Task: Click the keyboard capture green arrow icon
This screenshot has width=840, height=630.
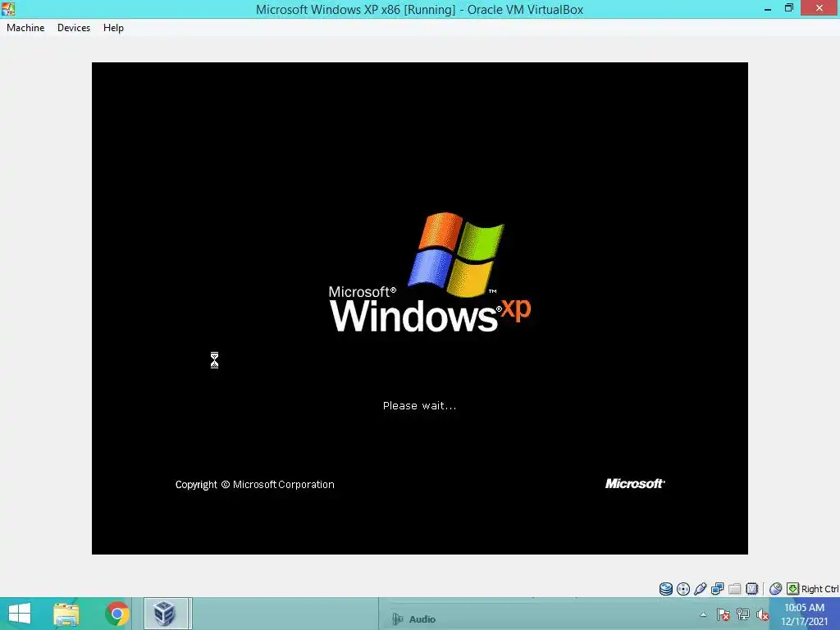Action: (792, 589)
